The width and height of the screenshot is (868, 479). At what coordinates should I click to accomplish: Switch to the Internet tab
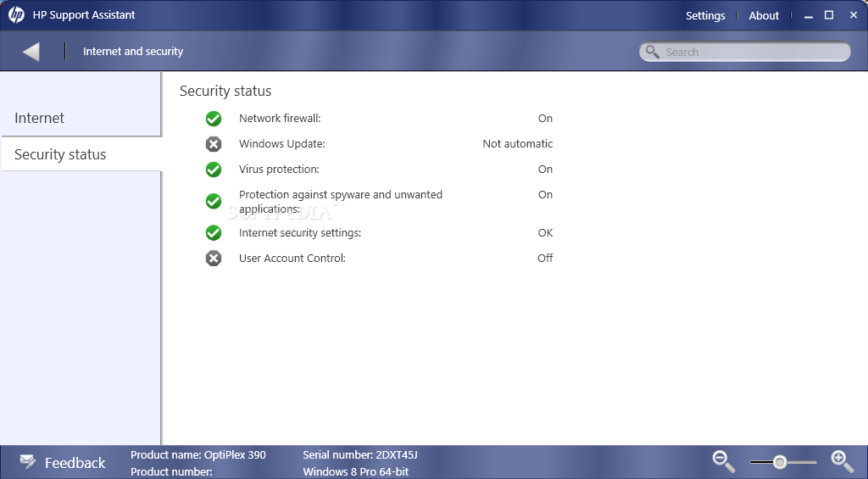(x=81, y=118)
